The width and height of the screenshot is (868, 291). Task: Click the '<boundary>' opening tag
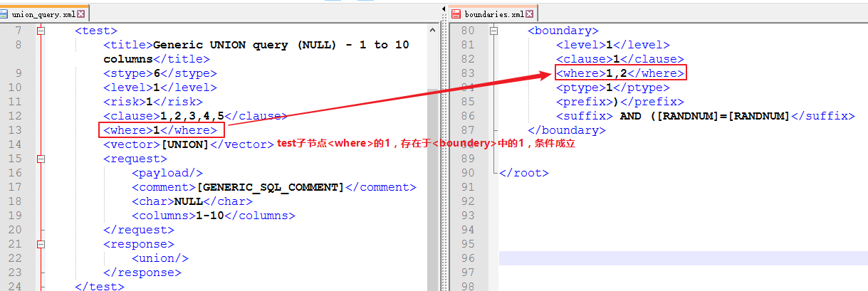pyautogui.click(x=563, y=31)
